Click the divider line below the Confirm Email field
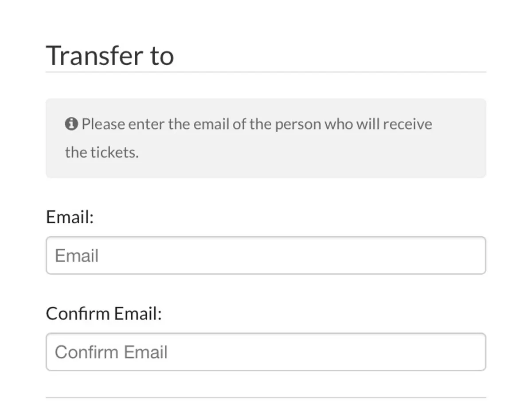532x411 pixels. point(266,397)
